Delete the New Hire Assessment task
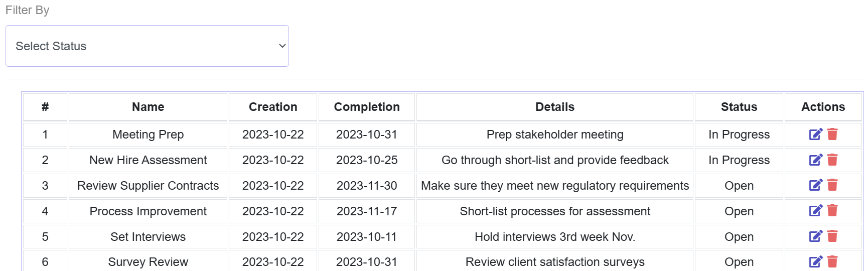The image size is (868, 271). click(x=832, y=160)
